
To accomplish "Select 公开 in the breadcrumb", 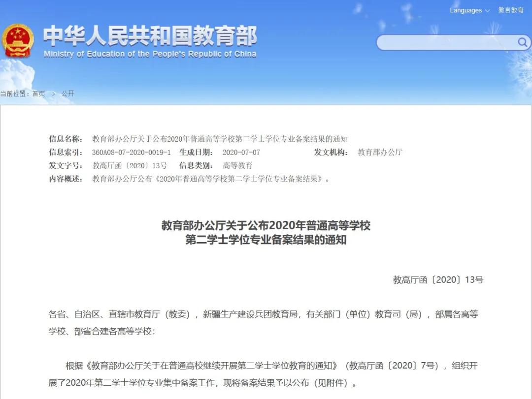I will point(68,93).
